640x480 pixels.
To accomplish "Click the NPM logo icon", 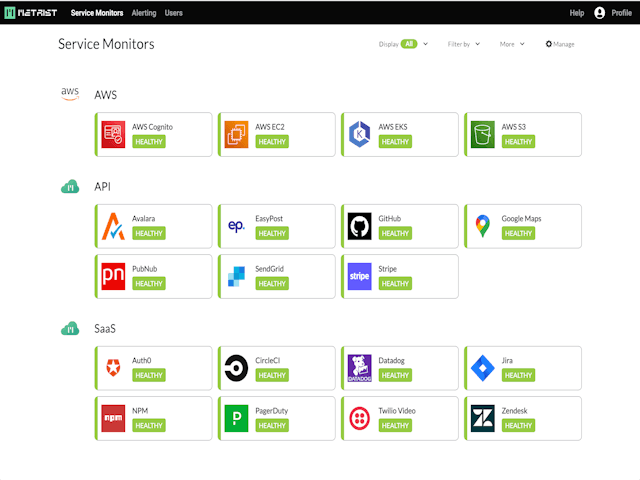I will (x=113, y=418).
